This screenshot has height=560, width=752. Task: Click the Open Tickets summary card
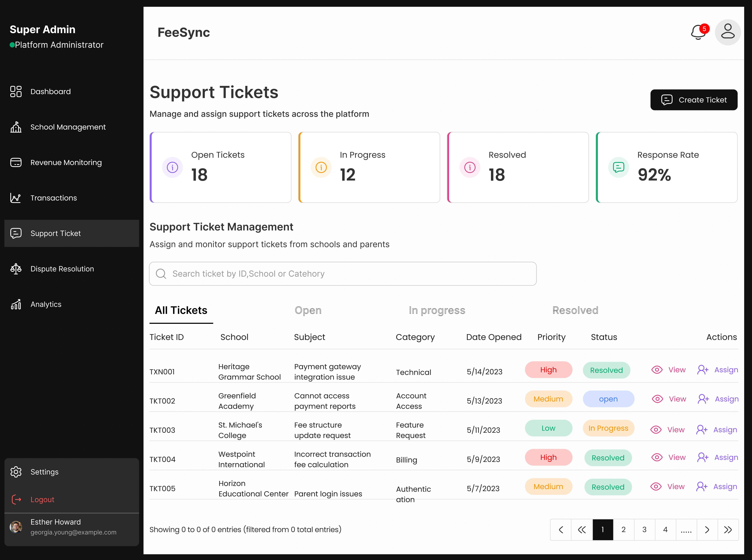[x=220, y=168]
